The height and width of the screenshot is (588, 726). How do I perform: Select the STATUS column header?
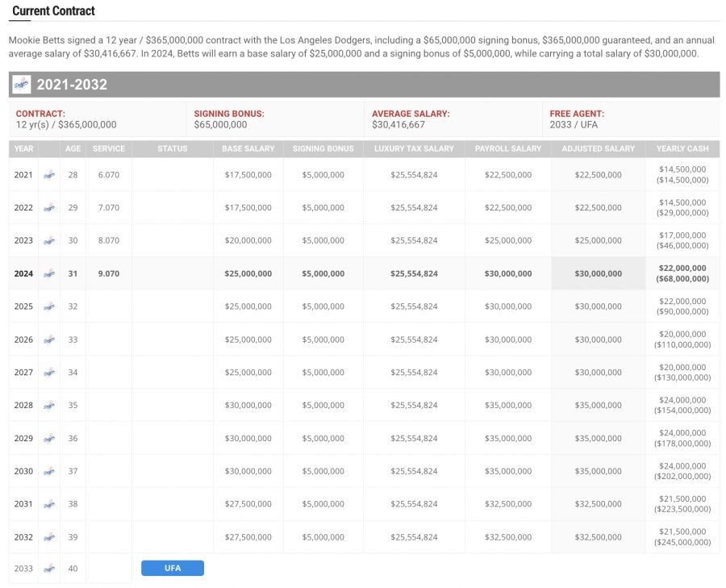click(173, 148)
